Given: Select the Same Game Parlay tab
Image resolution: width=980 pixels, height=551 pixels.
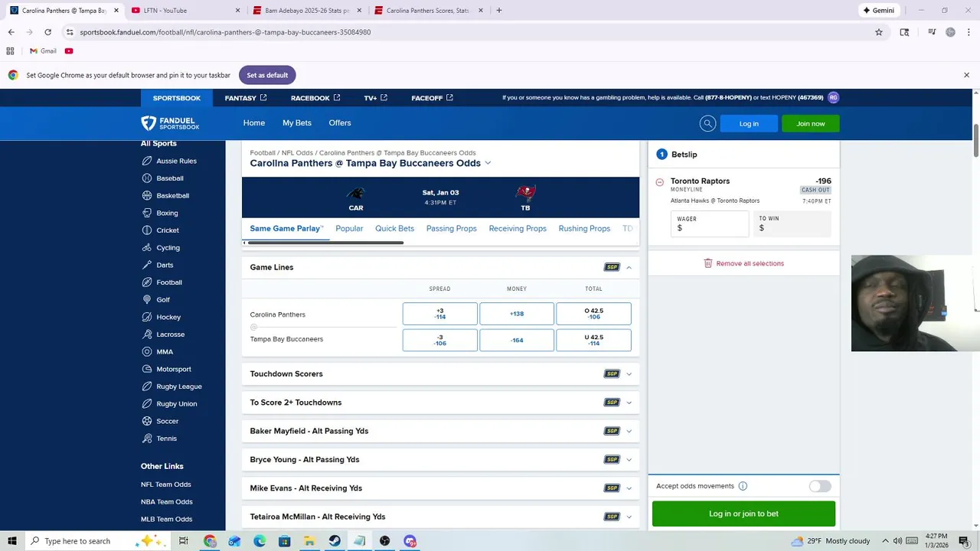Looking at the screenshot, I should click(x=286, y=229).
